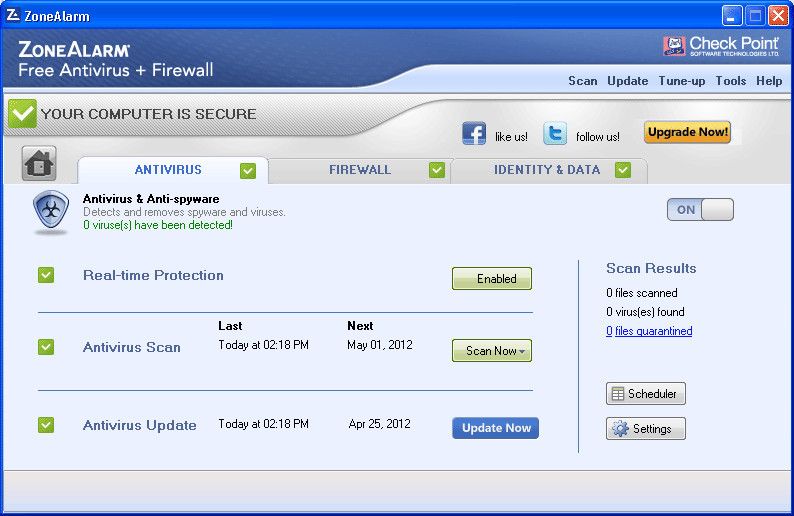Click the 0 virus(es) found text
The width and height of the screenshot is (794, 516).
coord(645,312)
